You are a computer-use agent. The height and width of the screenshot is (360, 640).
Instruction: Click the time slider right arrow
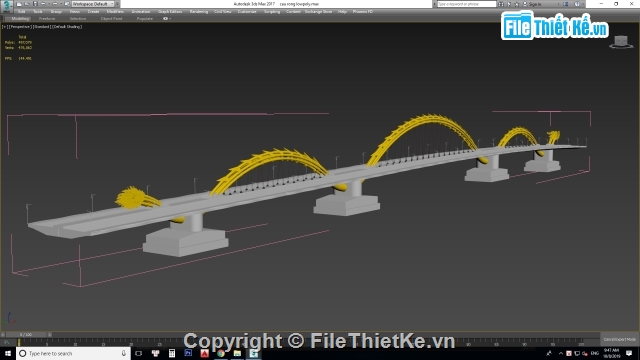pyautogui.click(x=49, y=335)
